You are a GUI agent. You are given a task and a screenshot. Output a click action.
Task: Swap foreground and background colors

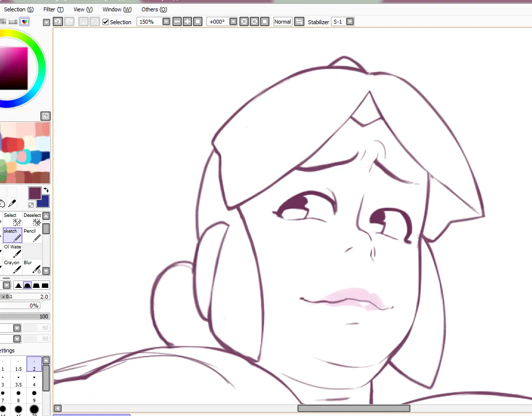click(x=46, y=190)
